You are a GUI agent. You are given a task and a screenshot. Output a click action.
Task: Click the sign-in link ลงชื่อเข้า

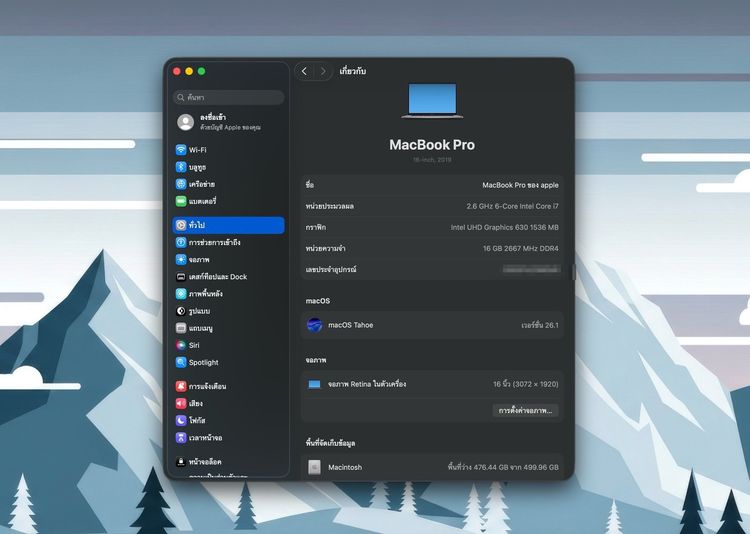[x=213, y=117]
